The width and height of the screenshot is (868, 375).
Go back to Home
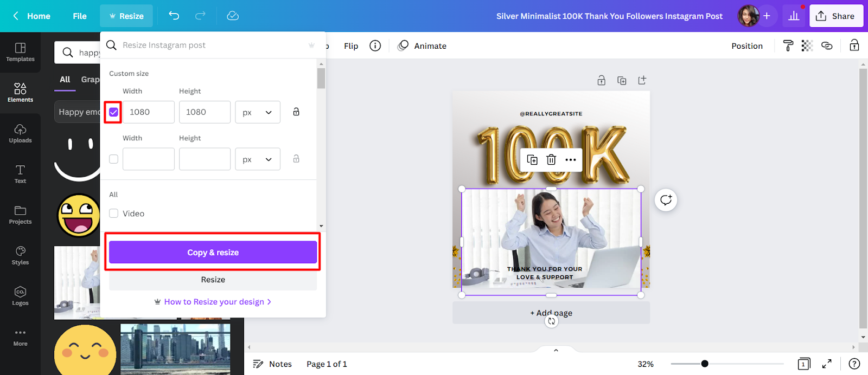pyautogui.click(x=32, y=16)
